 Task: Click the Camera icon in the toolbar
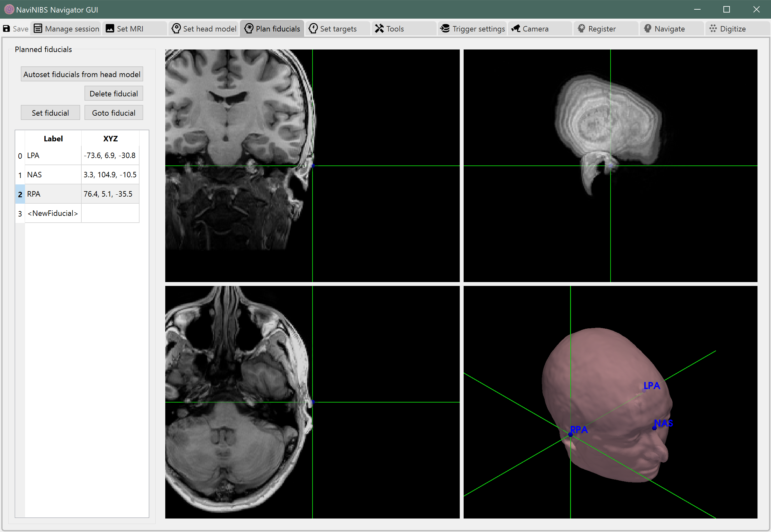tap(516, 29)
